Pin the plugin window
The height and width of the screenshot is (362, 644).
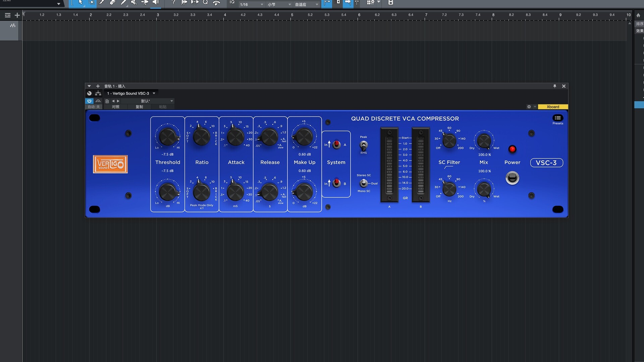[x=555, y=86]
